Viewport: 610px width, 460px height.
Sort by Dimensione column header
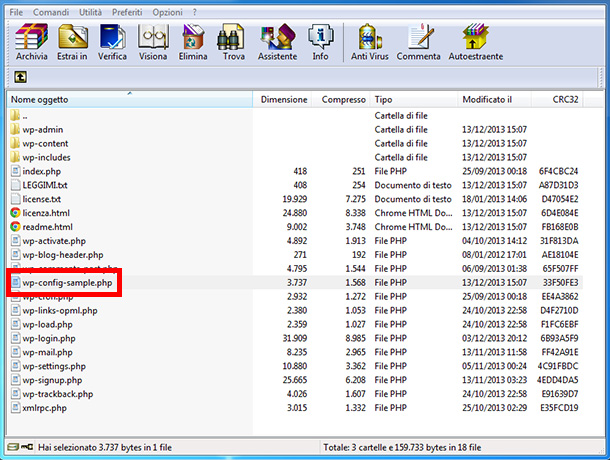pos(282,100)
